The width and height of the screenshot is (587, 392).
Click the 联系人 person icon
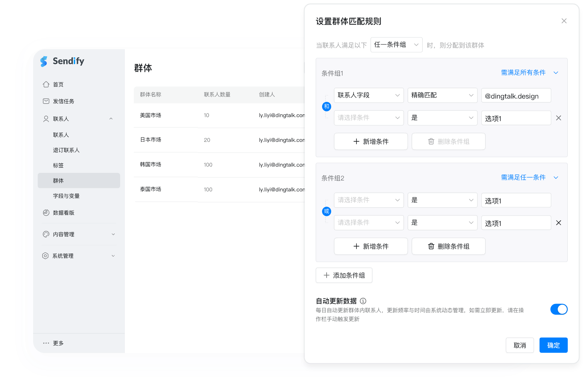point(46,119)
